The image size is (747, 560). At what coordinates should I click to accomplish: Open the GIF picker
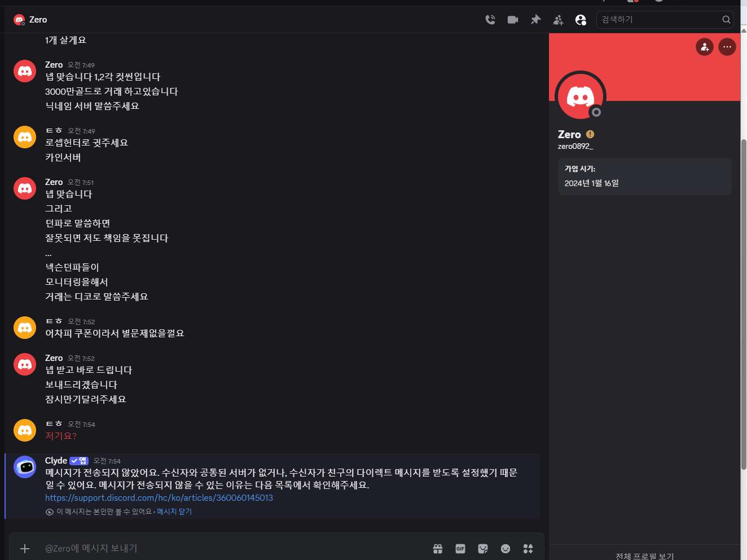[x=460, y=549]
